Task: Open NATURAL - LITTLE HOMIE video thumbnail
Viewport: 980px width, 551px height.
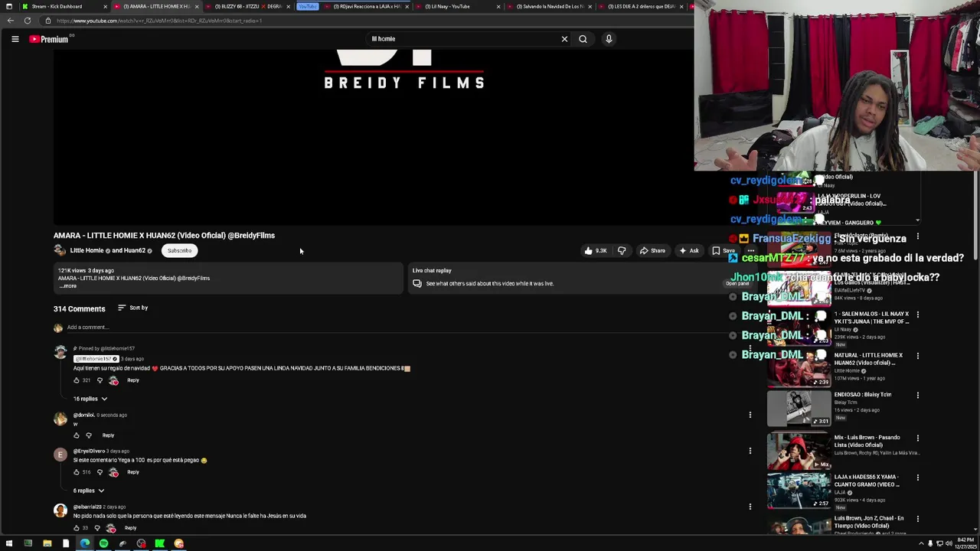Action: click(x=799, y=370)
